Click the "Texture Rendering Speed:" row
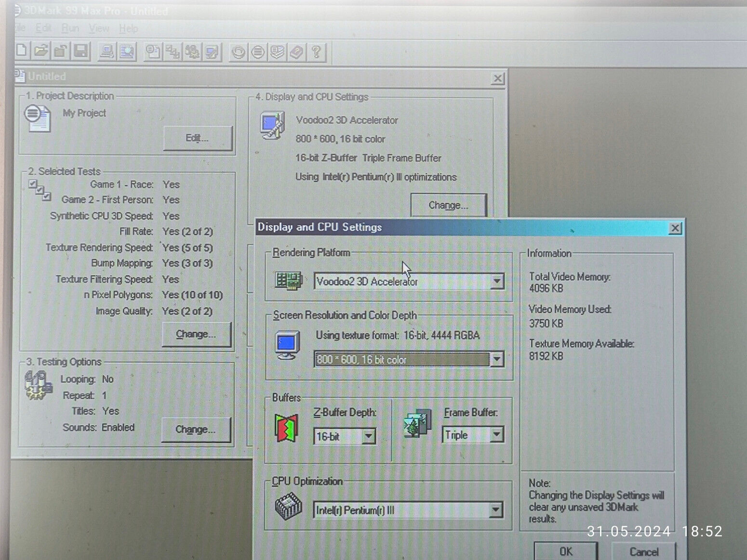The width and height of the screenshot is (747, 560). [x=129, y=247]
